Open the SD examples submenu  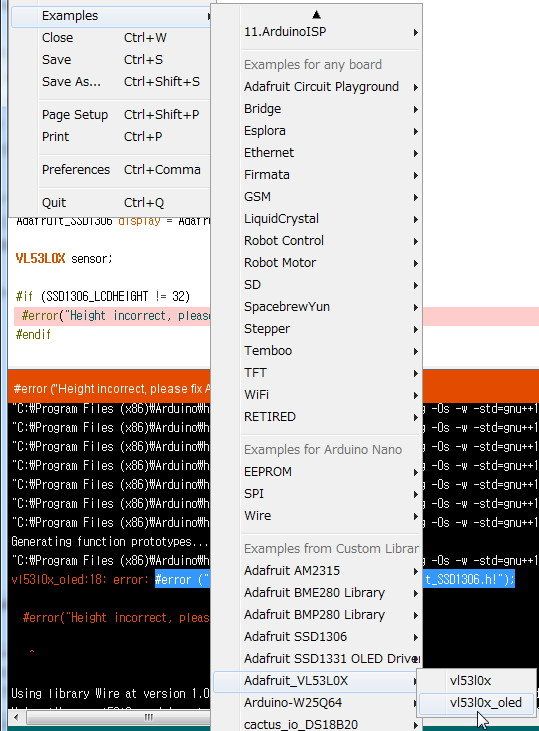[318, 285]
